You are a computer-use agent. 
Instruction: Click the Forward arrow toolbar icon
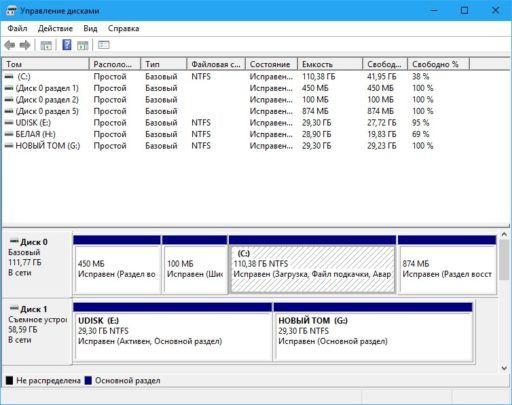coord(25,45)
